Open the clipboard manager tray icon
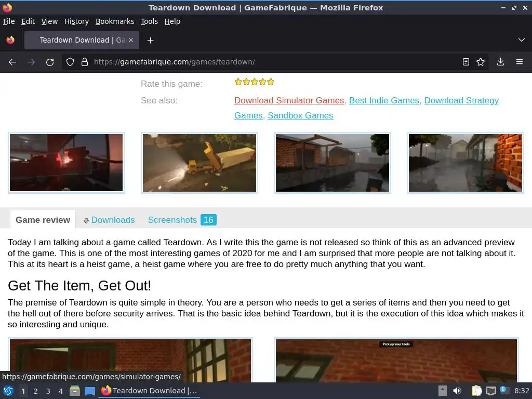This screenshot has width=532, height=399. pyautogui.click(x=476, y=391)
